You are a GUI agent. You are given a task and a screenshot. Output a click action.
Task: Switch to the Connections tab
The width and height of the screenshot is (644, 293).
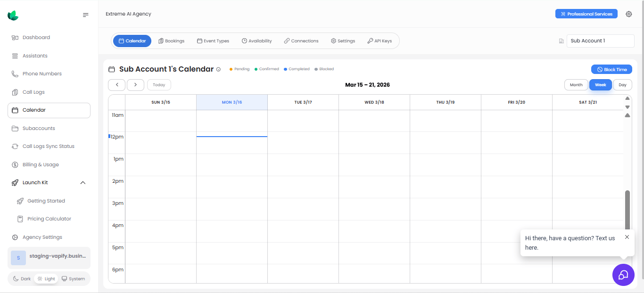[301, 41]
